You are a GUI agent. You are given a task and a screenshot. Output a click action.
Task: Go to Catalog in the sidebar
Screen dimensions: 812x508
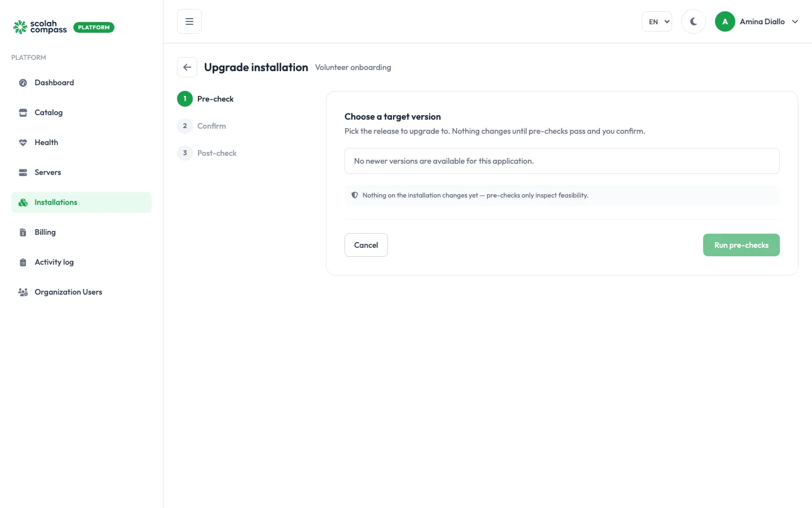[x=81, y=113]
